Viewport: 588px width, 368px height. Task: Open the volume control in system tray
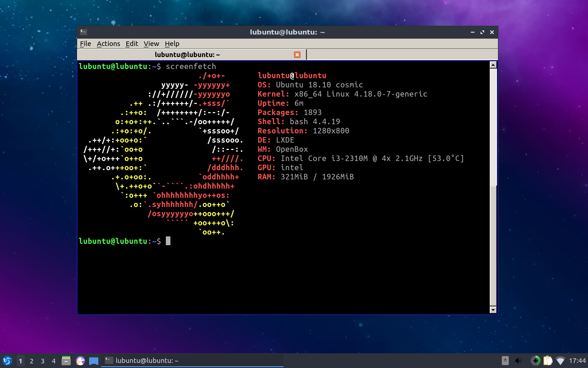click(518, 361)
